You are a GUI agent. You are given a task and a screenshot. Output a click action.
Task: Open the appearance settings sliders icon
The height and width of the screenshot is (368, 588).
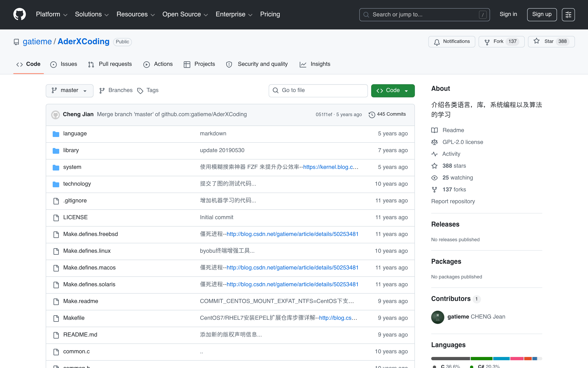coord(568,15)
